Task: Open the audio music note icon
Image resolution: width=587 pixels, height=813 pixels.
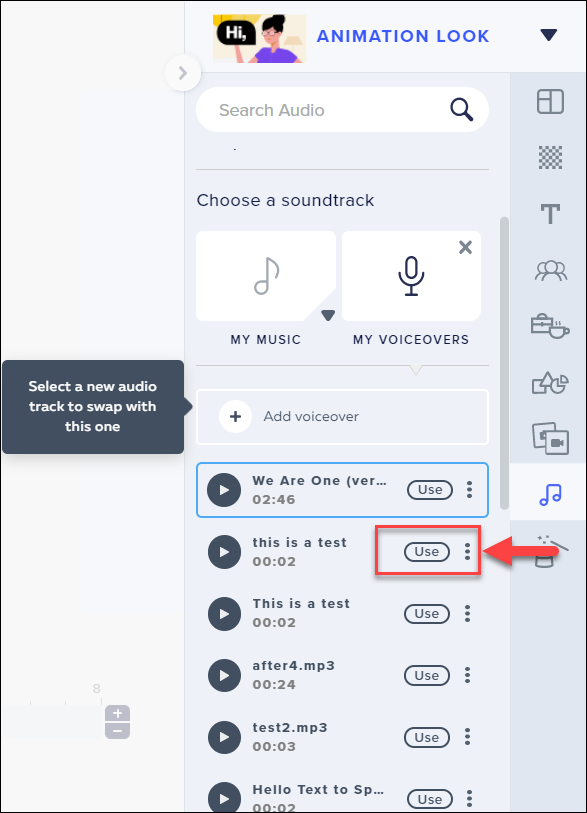Action: coord(550,495)
